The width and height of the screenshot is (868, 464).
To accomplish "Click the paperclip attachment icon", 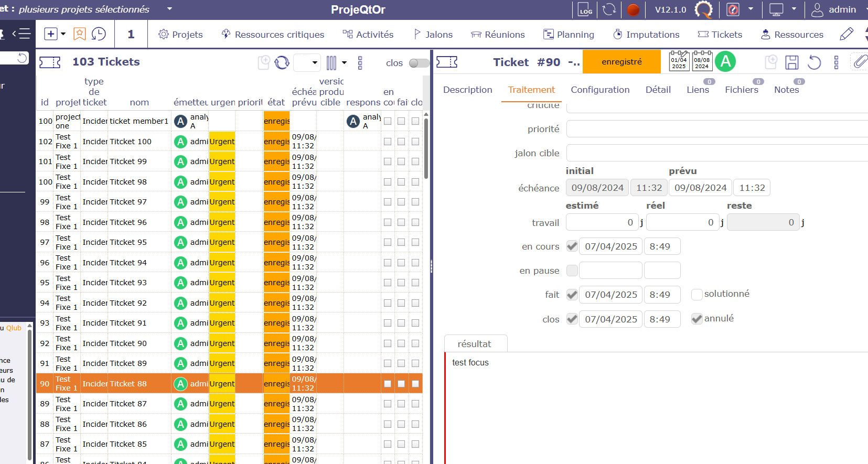I will pos(859,62).
